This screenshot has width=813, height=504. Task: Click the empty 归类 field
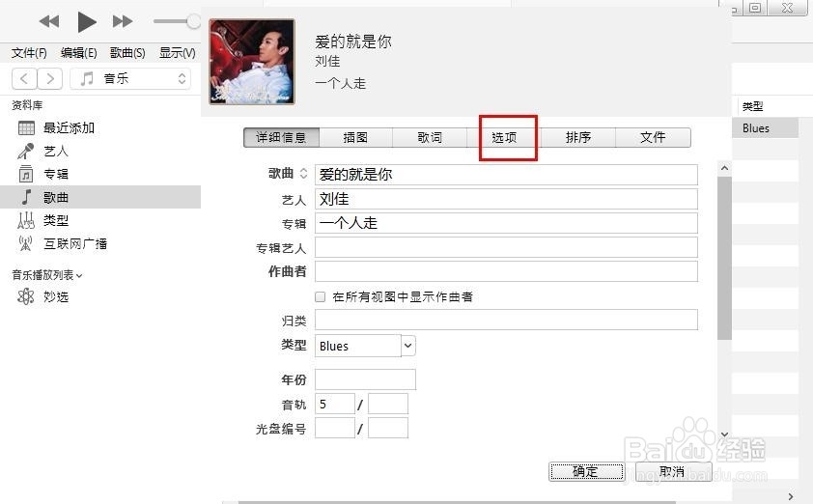[506, 320]
